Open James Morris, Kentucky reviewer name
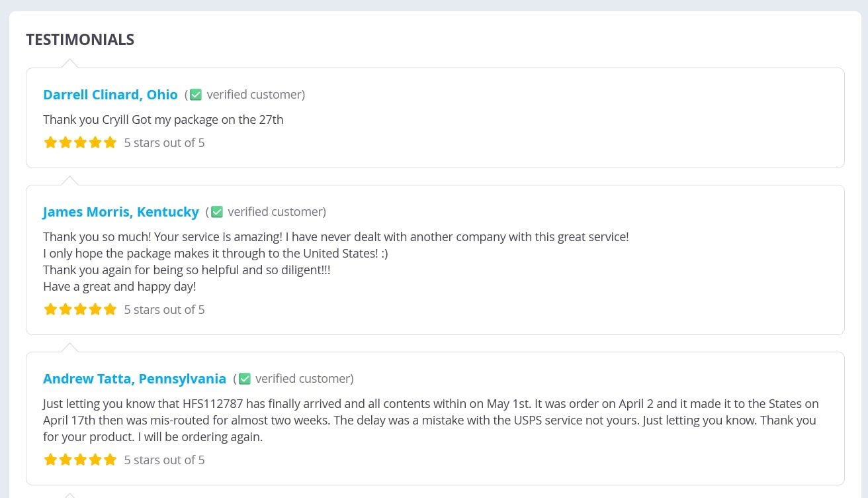Image resolution: width=868 pixels, height=498 pixels. 121,212
